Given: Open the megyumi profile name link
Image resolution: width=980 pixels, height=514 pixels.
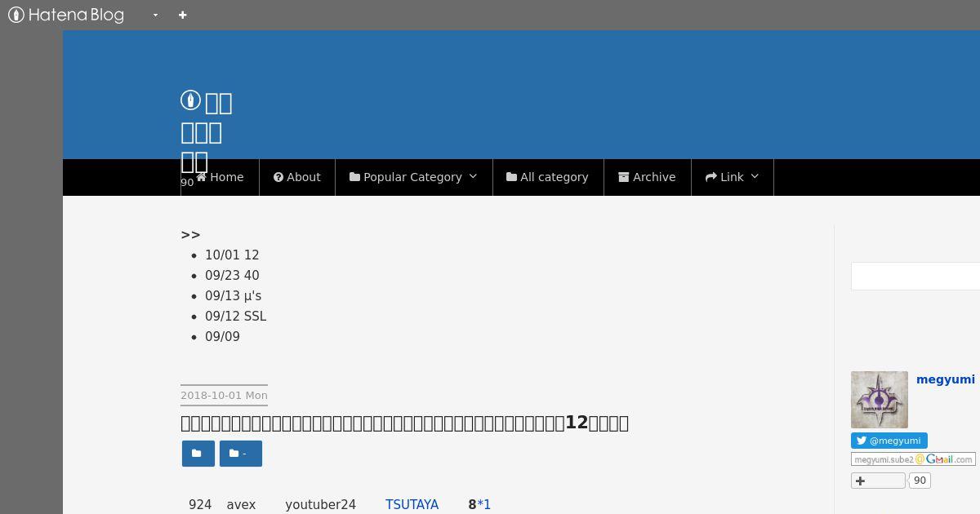Looking at the screenshot, I should [946, 379].
